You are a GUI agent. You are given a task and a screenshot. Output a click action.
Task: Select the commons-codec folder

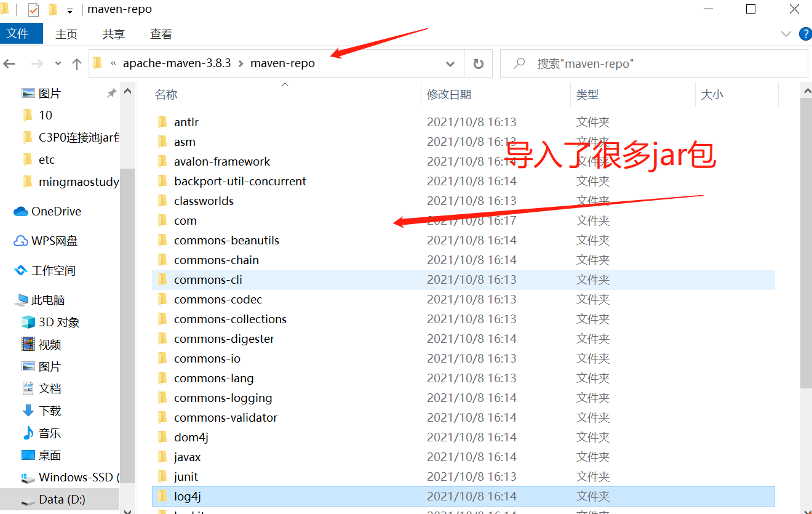[x=463, y=299]
